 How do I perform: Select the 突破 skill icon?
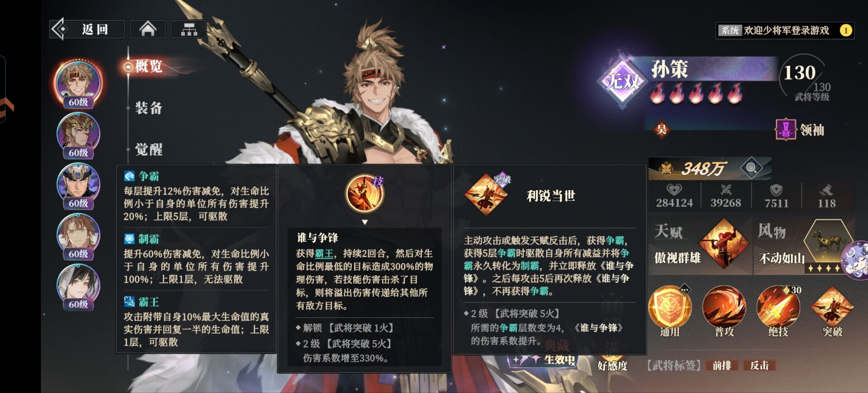832,307
